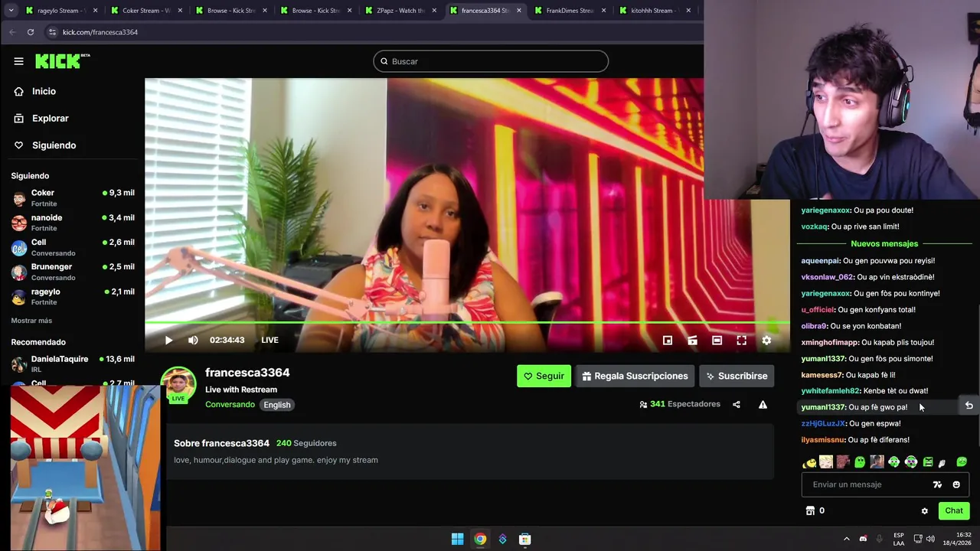Viewport: 980px width, 551px height.
Task: Close the francesca3364 browser tab
Action: coord(518,11)
